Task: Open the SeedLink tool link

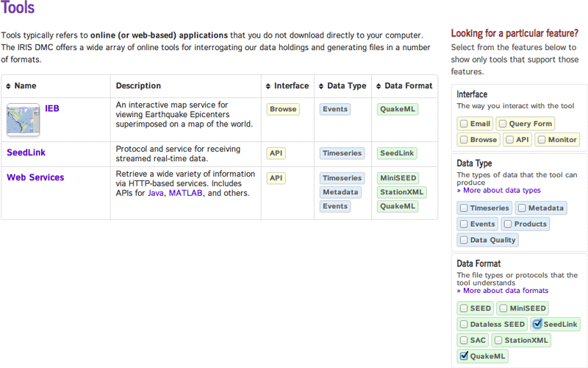Action: (26, 152)
